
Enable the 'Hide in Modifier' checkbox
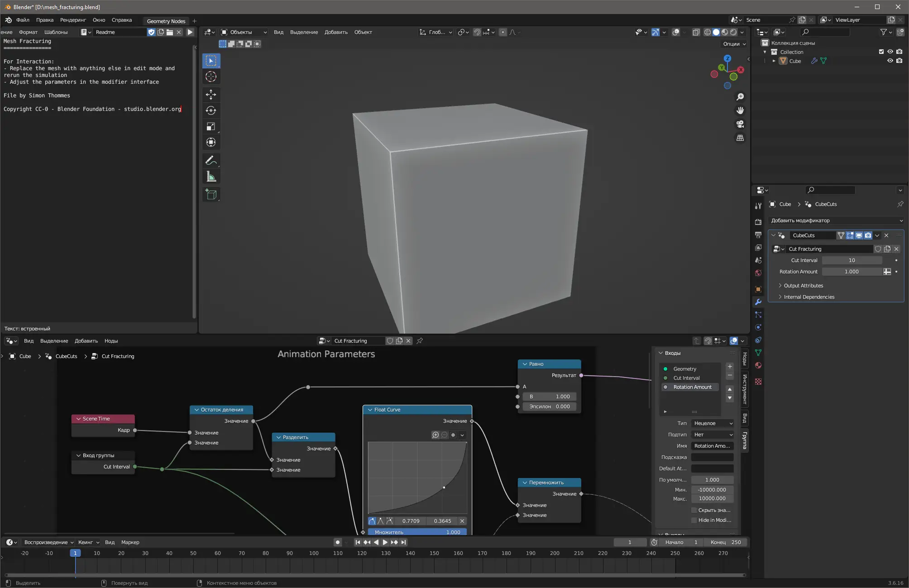694,520
